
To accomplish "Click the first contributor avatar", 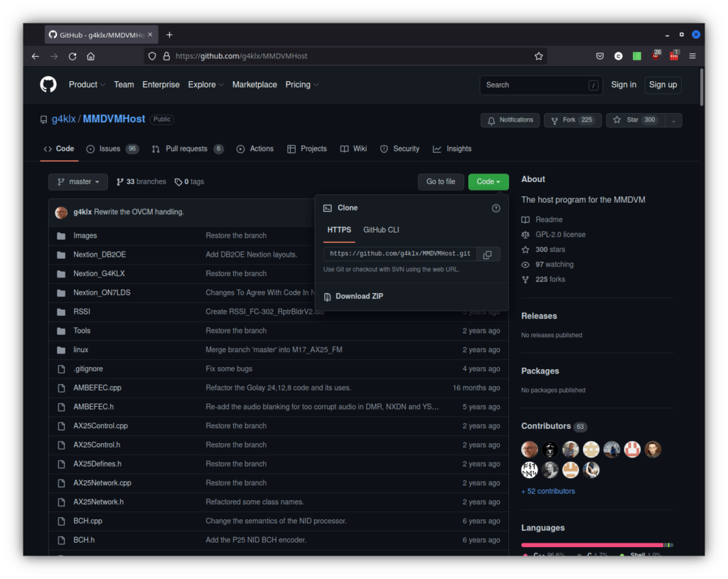I will [529, 450].
